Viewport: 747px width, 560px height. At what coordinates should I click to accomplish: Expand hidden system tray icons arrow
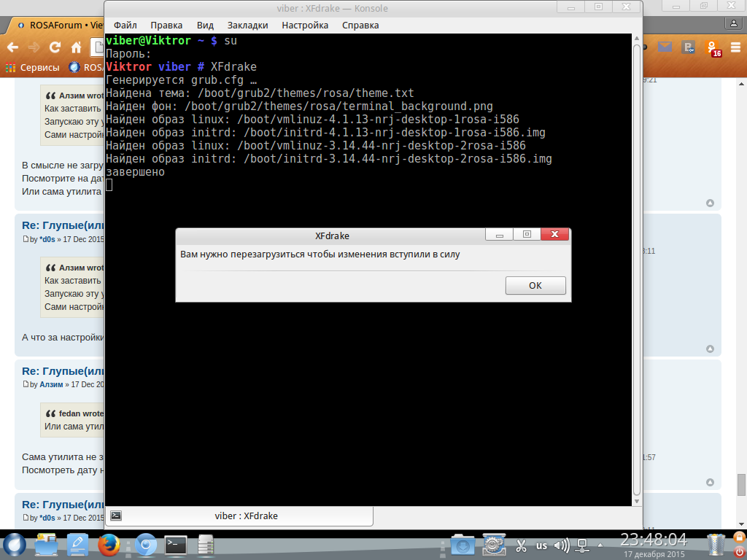click(x=600, y=545)
